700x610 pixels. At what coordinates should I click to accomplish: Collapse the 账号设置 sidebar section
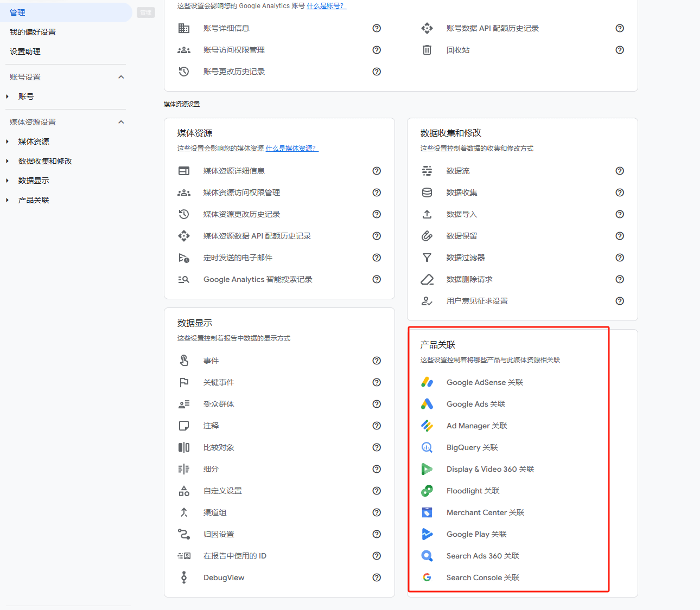point(121,77)
